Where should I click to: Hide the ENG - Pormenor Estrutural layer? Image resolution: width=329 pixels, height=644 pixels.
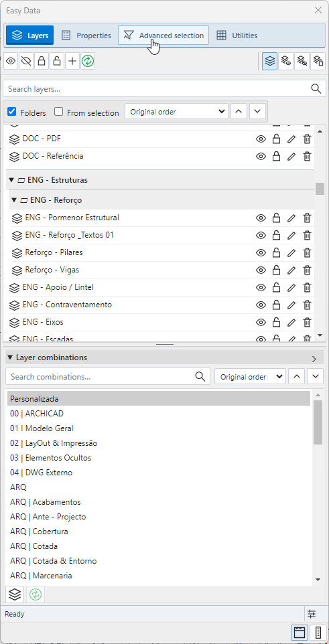pyautogui.click(x=261, y=218)
